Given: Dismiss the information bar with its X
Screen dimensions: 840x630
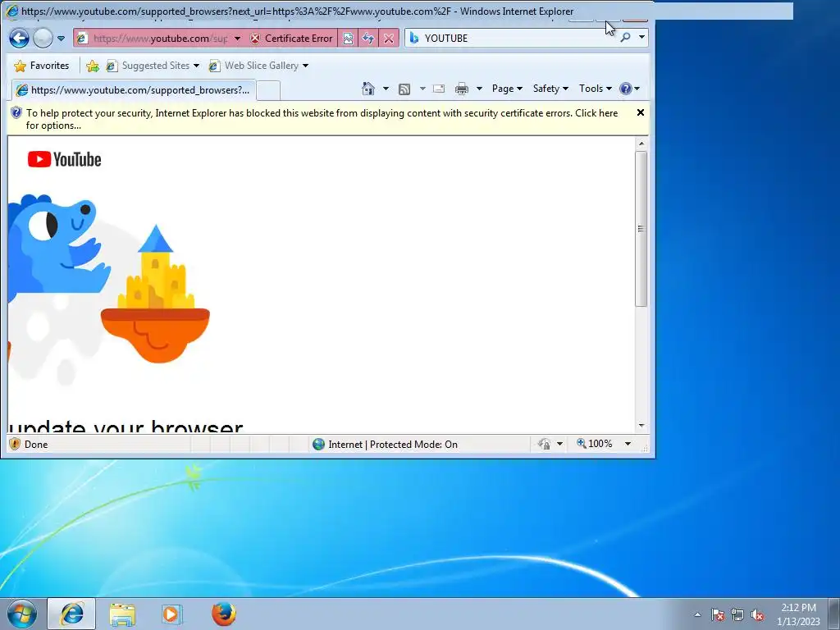Looking at the screenshot, I should tap(640, 112).
